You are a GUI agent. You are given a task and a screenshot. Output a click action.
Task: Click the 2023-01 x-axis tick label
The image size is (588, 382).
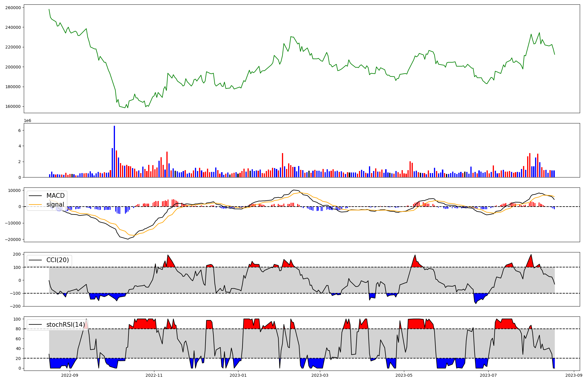click(238, 375)
